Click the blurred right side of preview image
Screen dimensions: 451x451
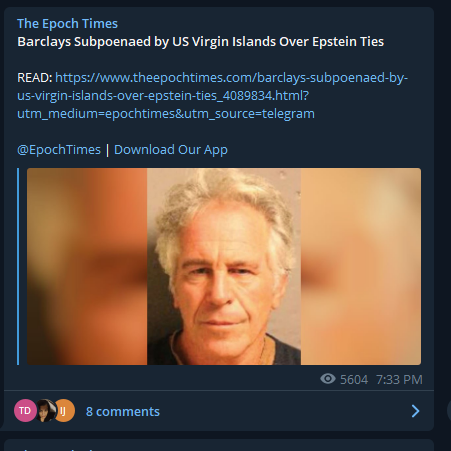361,266
